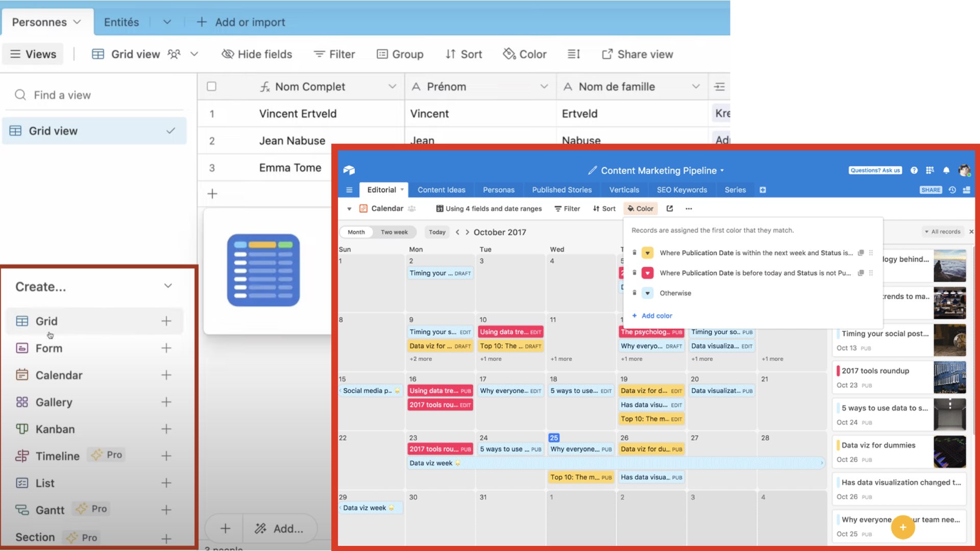Viewport: 980px width, 551px height.
Task: Switch calendar to Two week view
Action: pyautogui.click(x=394, y=232)
